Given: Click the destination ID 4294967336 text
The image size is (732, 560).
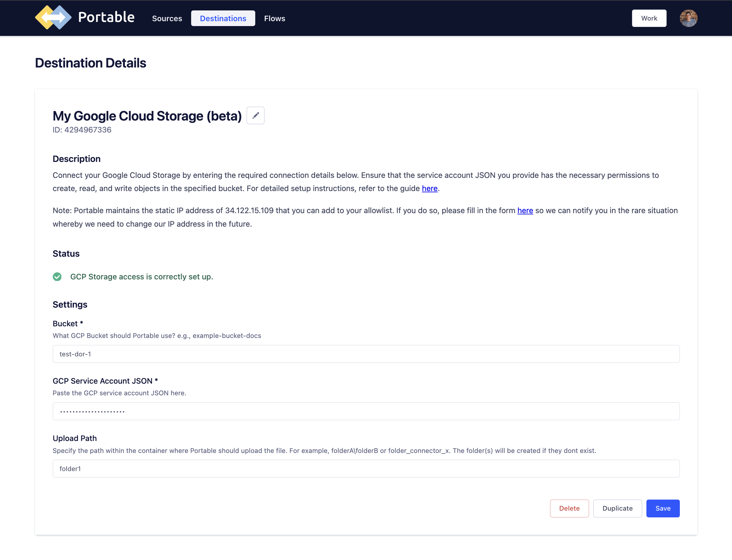Looking at the screenshot, I should 82,130.
